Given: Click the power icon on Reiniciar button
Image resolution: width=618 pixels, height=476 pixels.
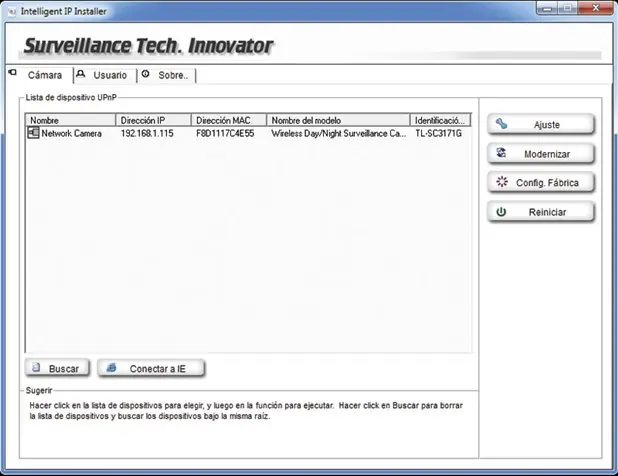Looking at the screenshot, I should pyautogui.click(x=501, y=212).
